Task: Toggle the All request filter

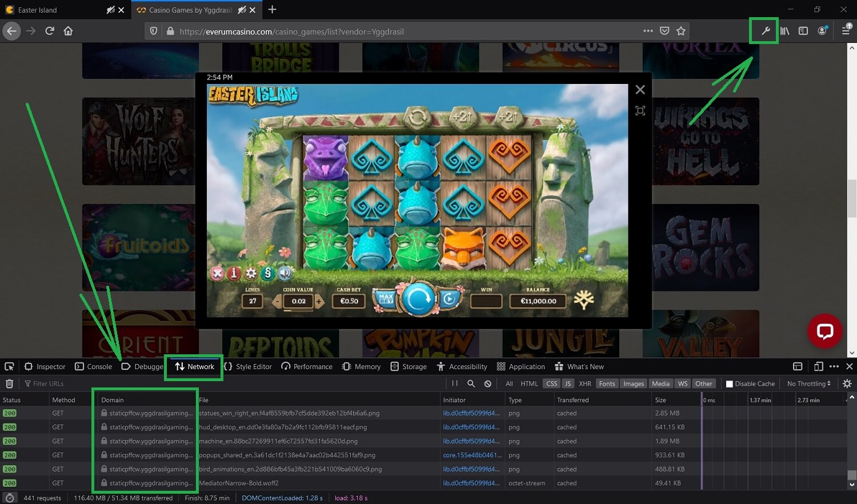Action: pyautogui.click(x=509, y=383)
